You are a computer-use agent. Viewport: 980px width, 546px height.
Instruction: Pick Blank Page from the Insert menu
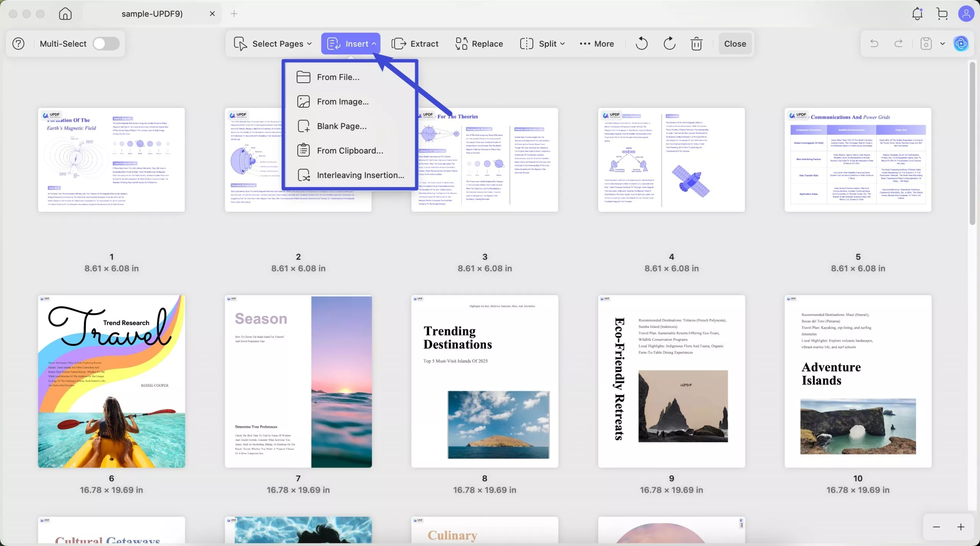pos(341,126)
